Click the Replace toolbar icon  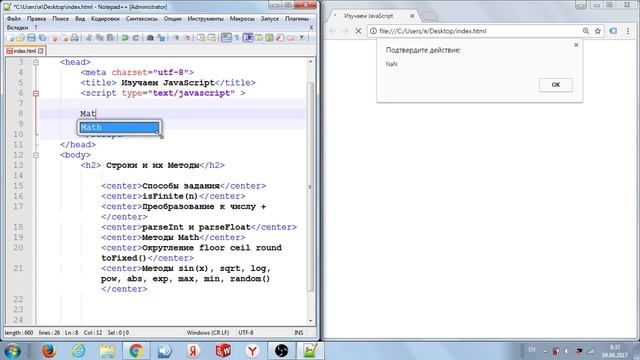[162, 38]
